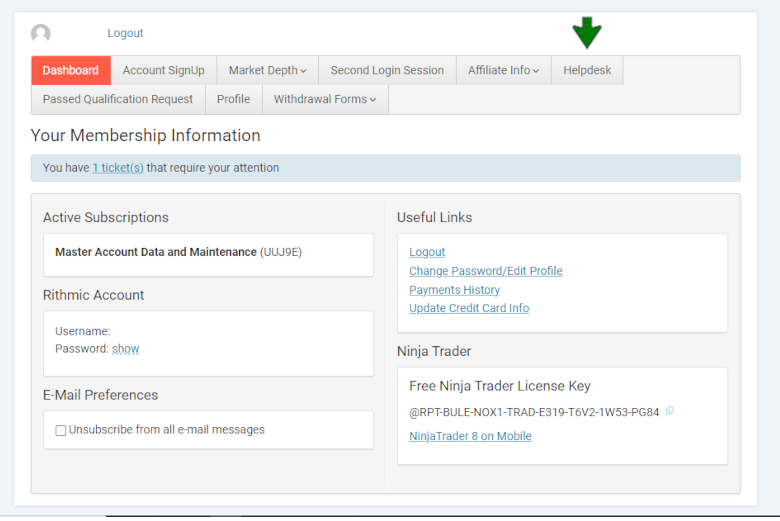
Task: Copy the Ninja Trader license key
Action: (670, 411)
